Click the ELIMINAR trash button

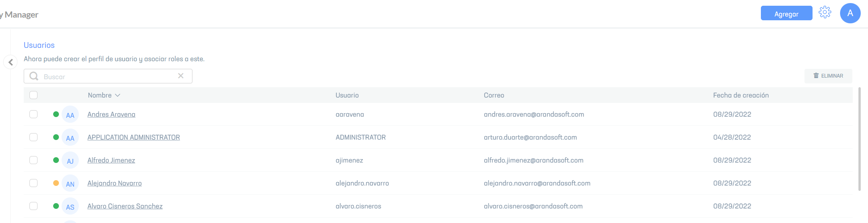tap(828, 76)
